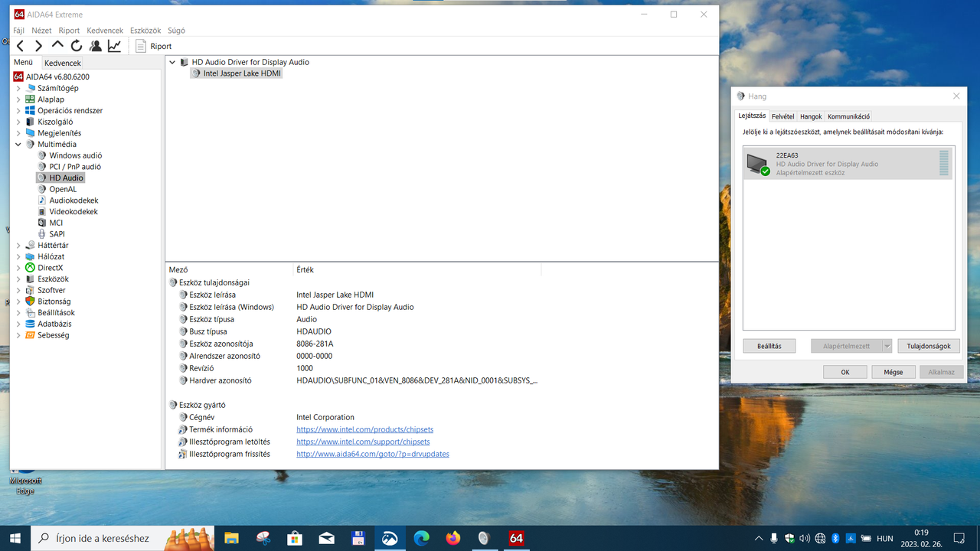
Task: Select the 22EA63 playback device
Action: coord(848,164)
